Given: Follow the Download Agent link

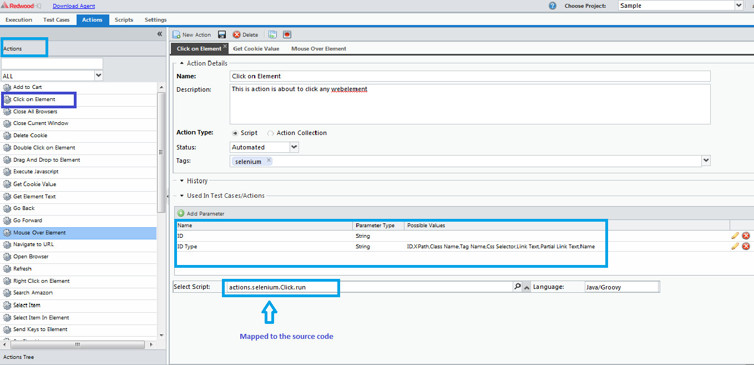Looking at the screenshot, I should [x=74, y=6].
